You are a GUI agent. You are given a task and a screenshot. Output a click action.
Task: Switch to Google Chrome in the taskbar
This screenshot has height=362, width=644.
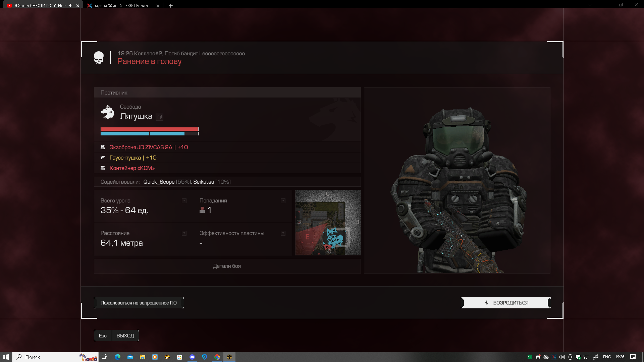pyautogui.click(x=217, y=357)
